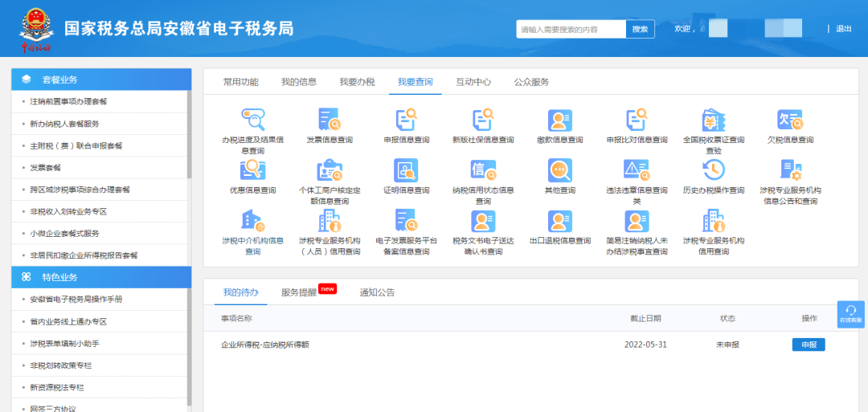Open 欠税信息查询 icon
Image resolution: width=868 pixels, height=412 pixels.
pyautogui.click(x=790, y=120)
